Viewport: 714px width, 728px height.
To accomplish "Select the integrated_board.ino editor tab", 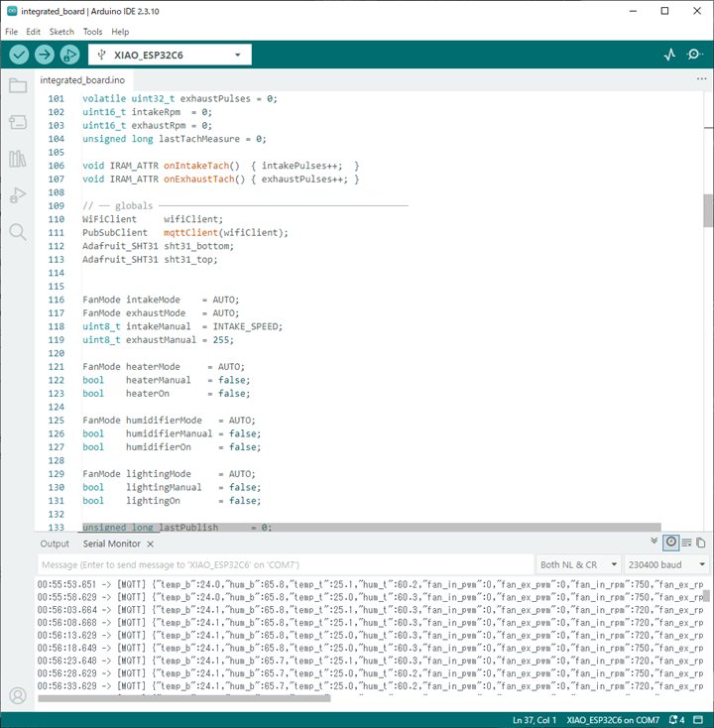I will [x=82, y=80].
